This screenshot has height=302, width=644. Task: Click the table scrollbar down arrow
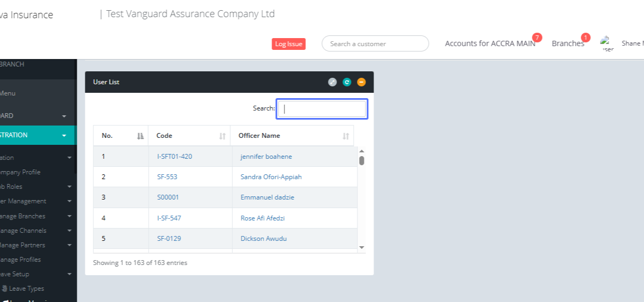pos(361,247)
